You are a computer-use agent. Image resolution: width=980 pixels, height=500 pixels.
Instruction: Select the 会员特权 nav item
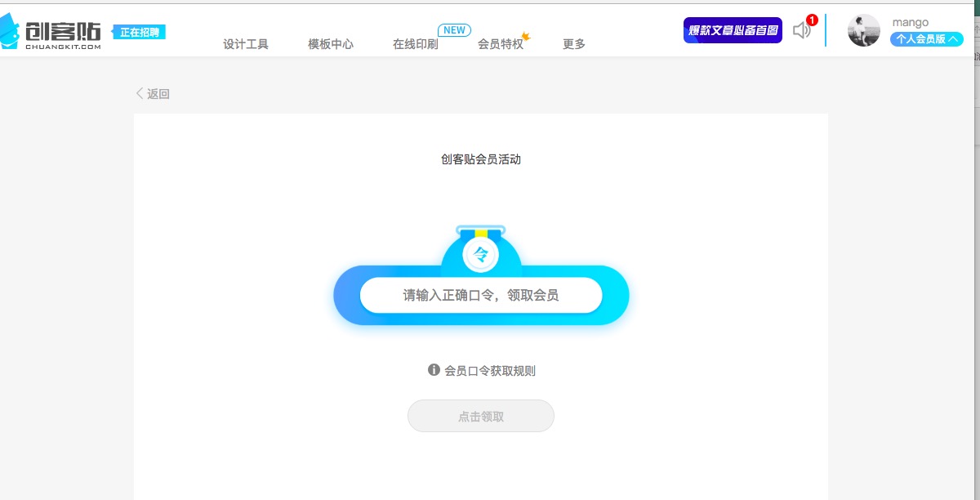coord(500,44)
